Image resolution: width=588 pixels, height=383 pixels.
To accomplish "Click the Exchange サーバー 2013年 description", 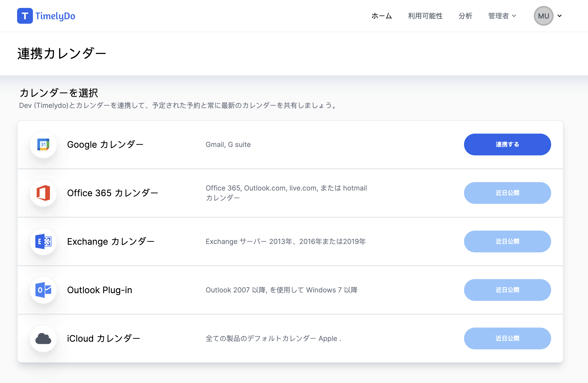I will (286, 241).
